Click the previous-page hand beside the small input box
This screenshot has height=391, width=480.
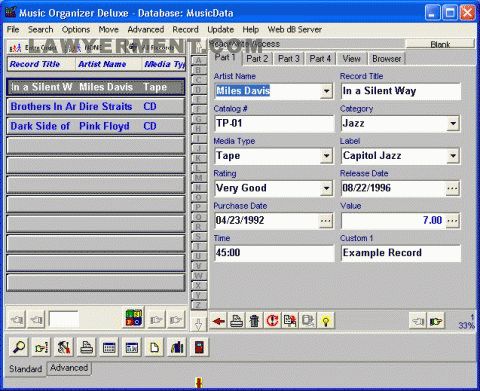pos(36,320)
